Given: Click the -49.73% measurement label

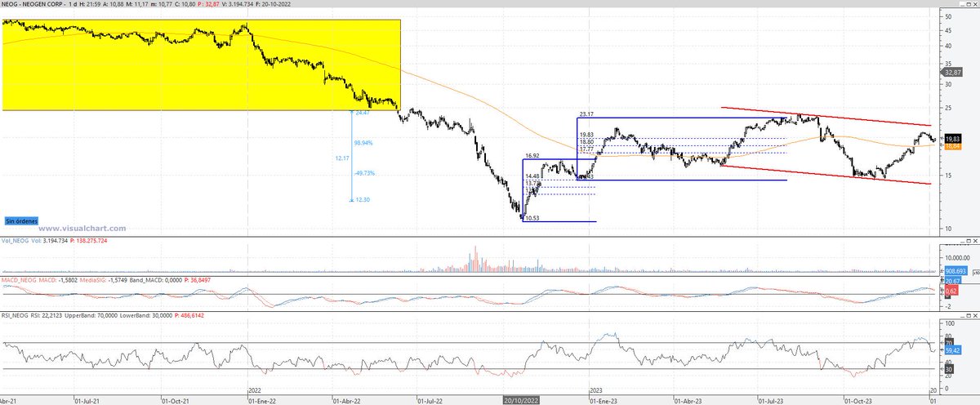Looking at the screenshot, I should point(364,173).
